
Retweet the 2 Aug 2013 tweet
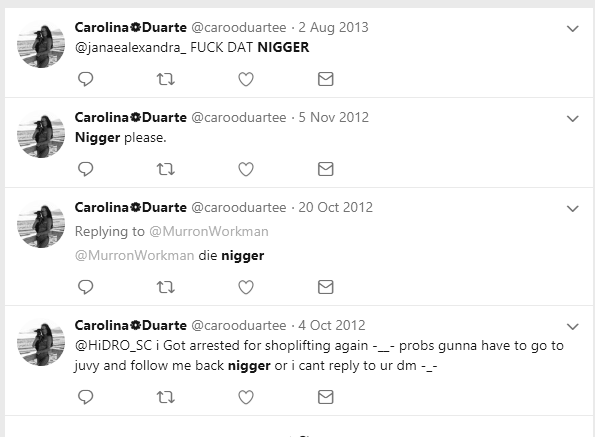click(x=166, y=79)
